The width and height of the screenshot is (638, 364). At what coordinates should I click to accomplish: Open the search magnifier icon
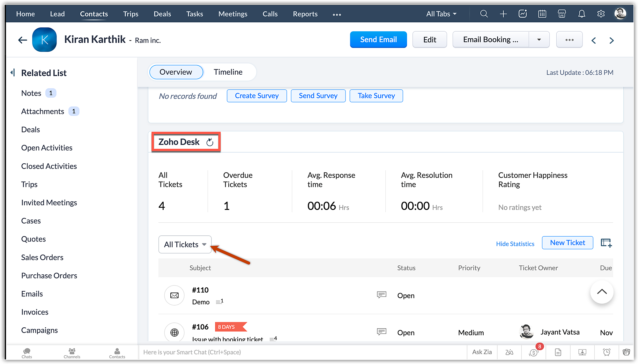[484, 14]
